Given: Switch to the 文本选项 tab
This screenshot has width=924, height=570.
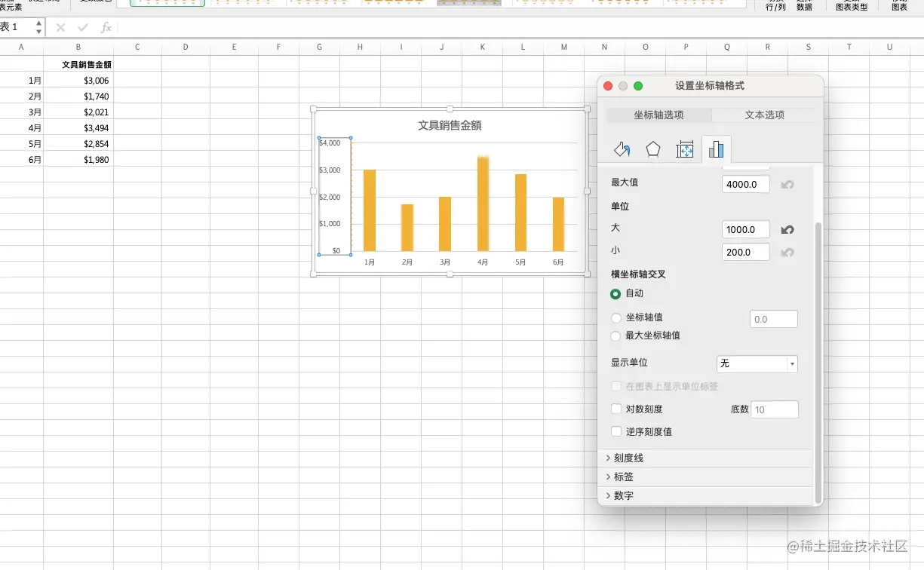Looking at the screenshot, I should (x=764, y=115).
